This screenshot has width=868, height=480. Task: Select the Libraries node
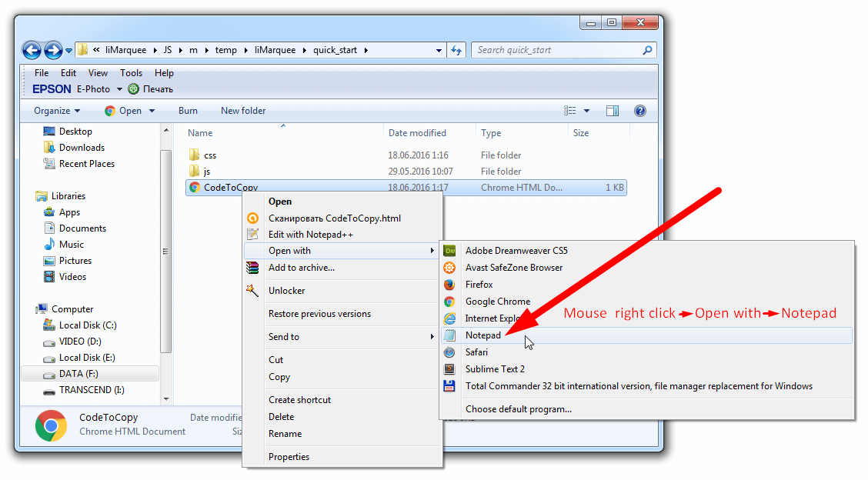(x=68, y=196)
